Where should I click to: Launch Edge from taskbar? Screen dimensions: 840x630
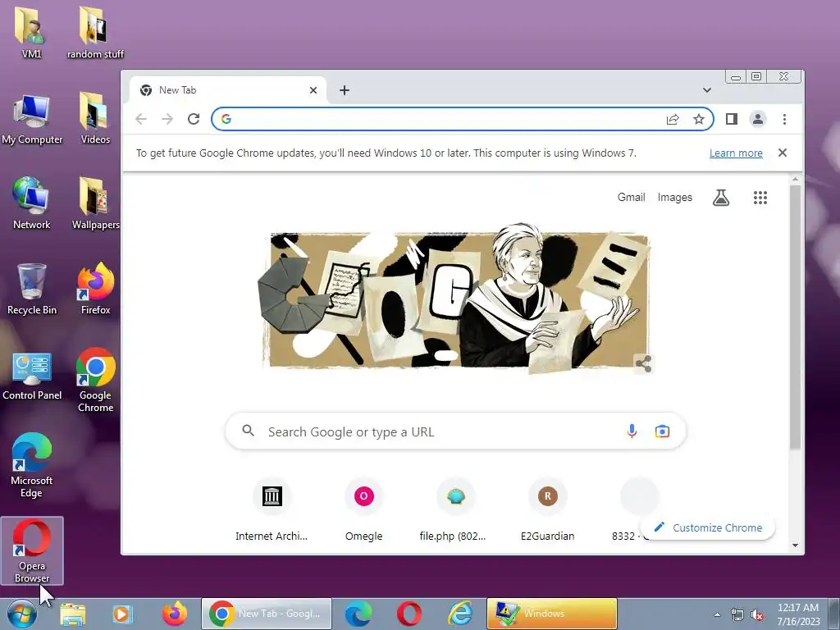358,614
